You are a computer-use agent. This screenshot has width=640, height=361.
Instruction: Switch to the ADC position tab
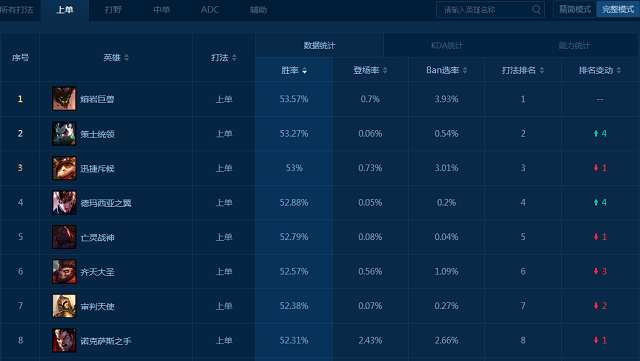210,10
